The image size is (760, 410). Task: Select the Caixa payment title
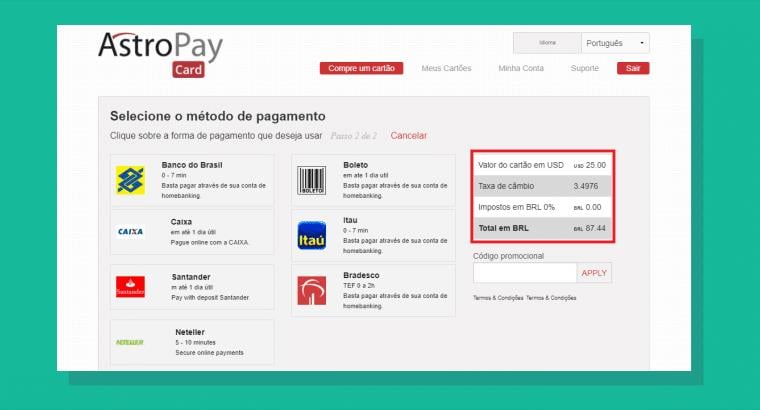coord(181,221)
